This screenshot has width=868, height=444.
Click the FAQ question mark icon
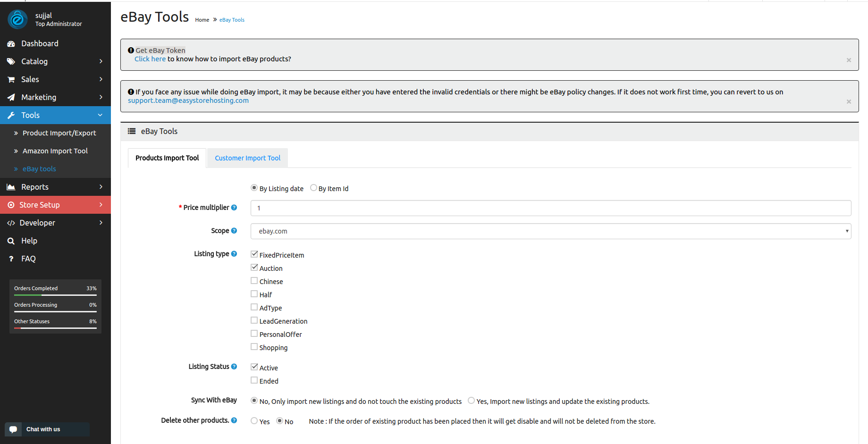click(x=11, y=259)
